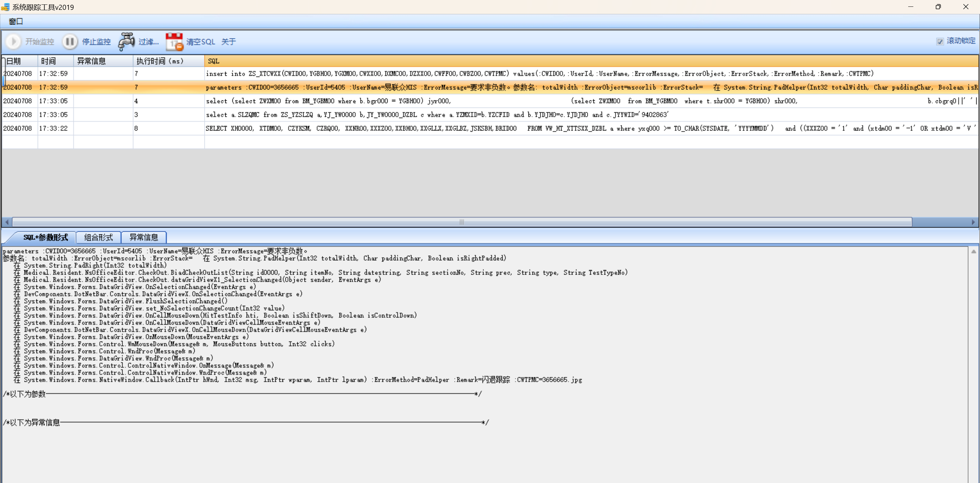Image resolution: width=980 pixels, height=483 pixels.
Task: Click up arrow of detail pane scrollbar
Action: (973, 251)
